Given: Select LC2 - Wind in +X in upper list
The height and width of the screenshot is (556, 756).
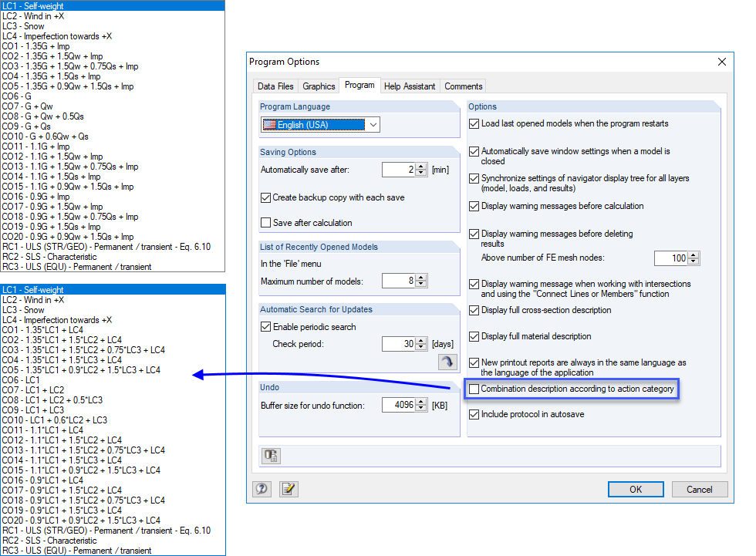Looking at the screenshot, I should pyautogui.click(x=113, y=16).
